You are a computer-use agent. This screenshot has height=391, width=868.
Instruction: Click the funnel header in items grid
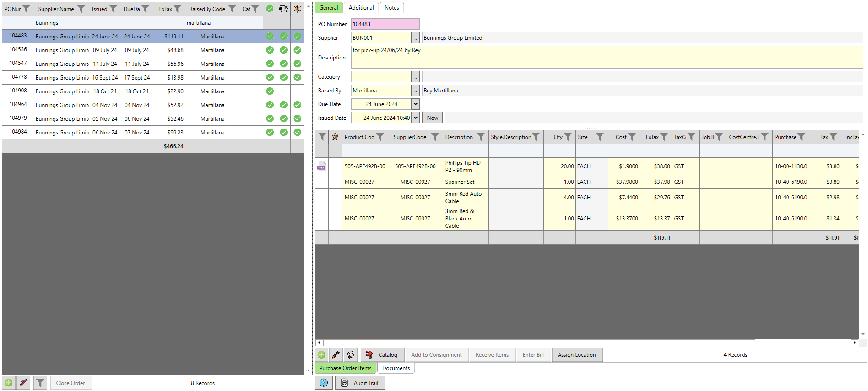point(322,137)
